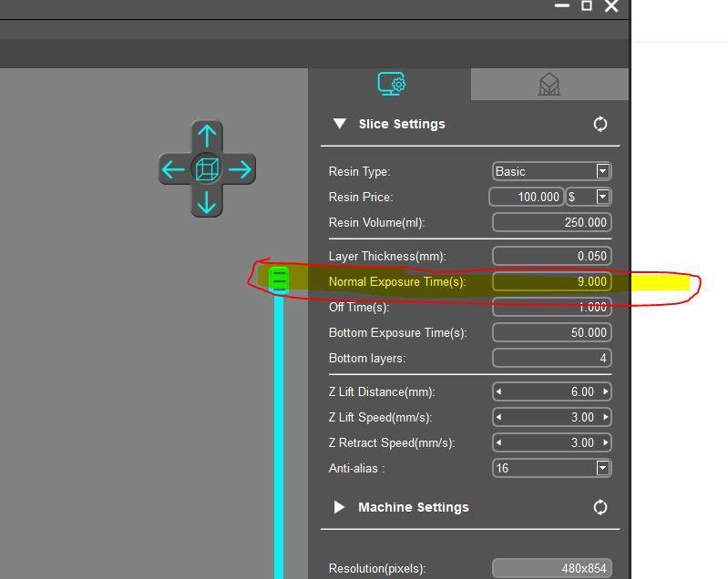Screen dimensions: 728x579
Task: Click the left arrow on view pad
Action: [x=173, y=169]
